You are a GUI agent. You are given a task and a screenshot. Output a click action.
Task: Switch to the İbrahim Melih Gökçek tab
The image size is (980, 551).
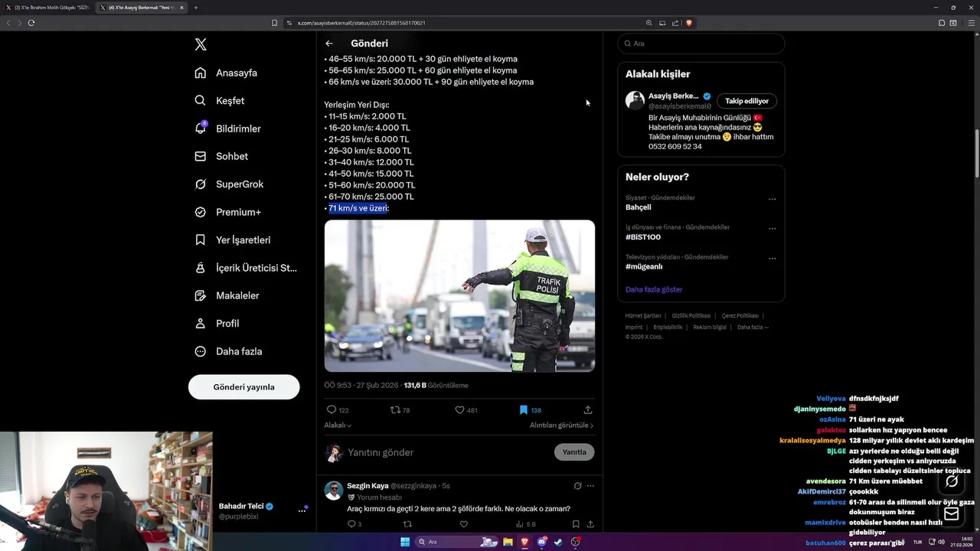click(x=47, y=8)
